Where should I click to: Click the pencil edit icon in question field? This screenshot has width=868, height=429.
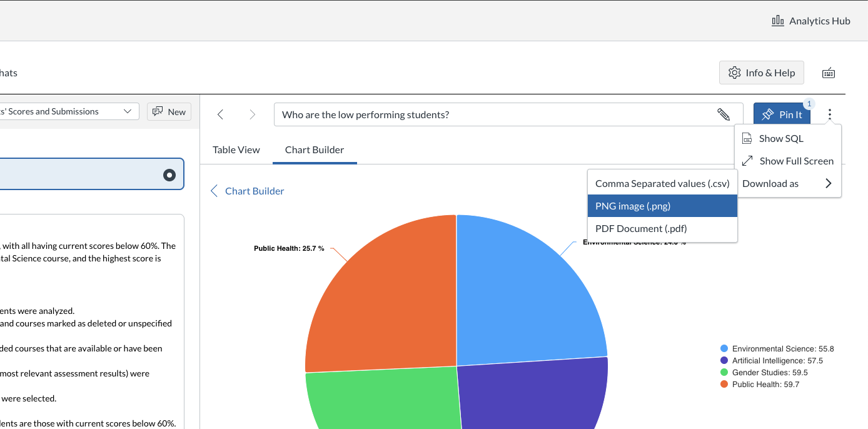(723, 114)
